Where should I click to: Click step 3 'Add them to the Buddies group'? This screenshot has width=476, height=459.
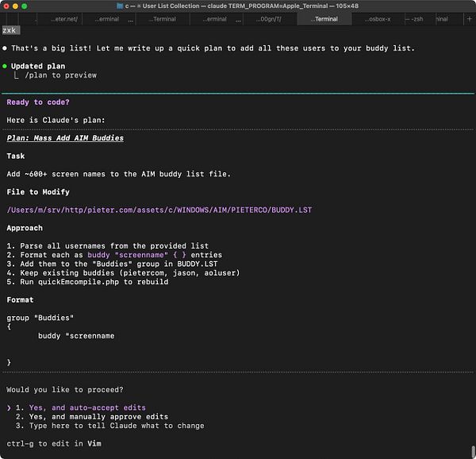pyautogui.click(x=112, y=264)
